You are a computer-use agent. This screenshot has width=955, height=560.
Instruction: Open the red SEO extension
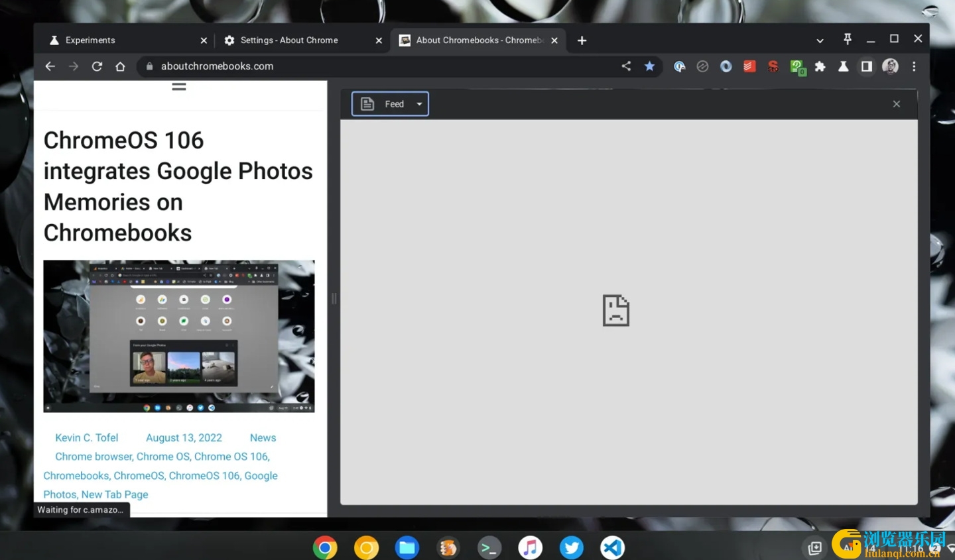tap(773, 66)
